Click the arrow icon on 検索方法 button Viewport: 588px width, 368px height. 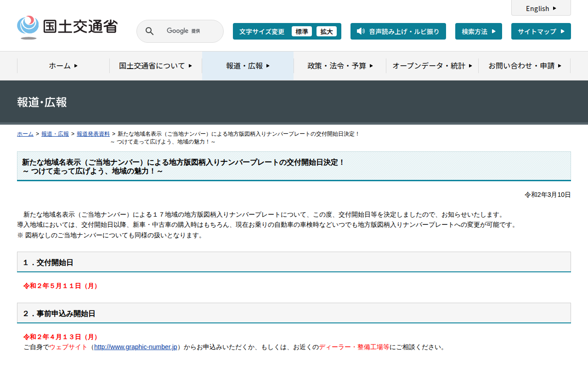493,31
